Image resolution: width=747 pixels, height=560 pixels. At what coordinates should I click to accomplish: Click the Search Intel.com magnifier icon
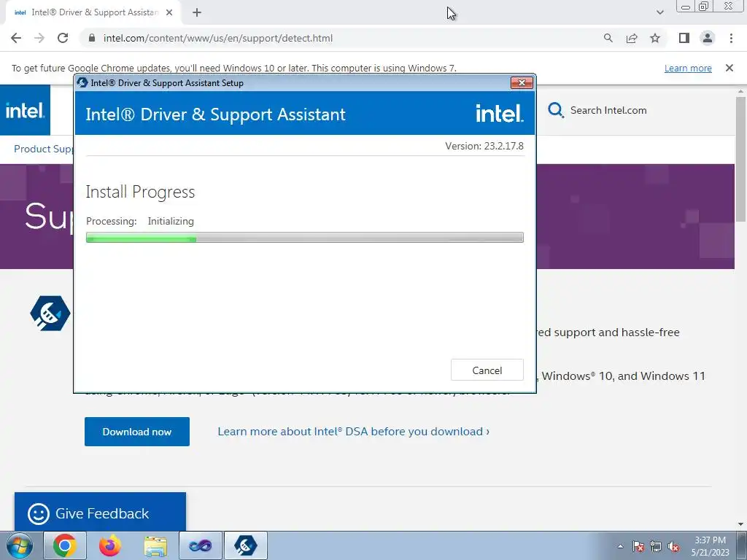(555, 111)
